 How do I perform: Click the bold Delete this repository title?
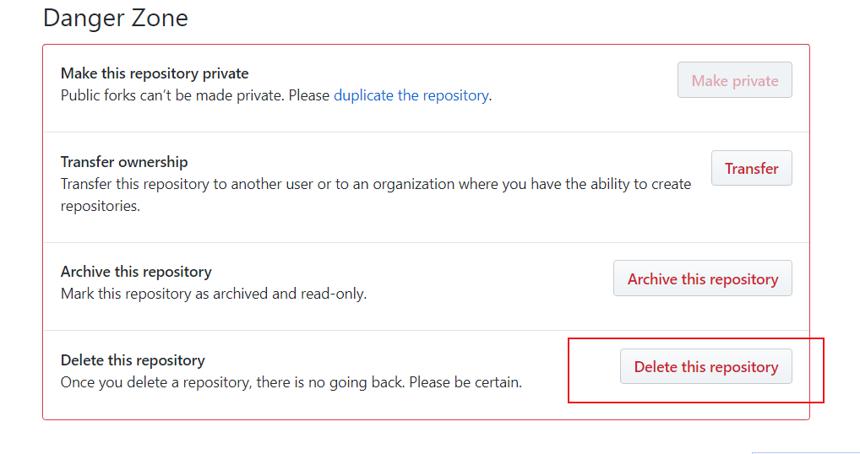point(133,360)
